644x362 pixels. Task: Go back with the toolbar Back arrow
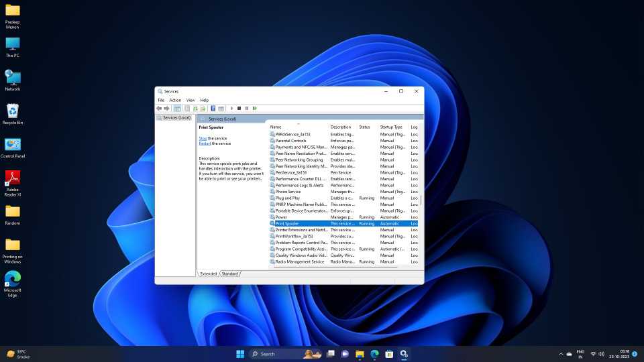tap(159, 109)
